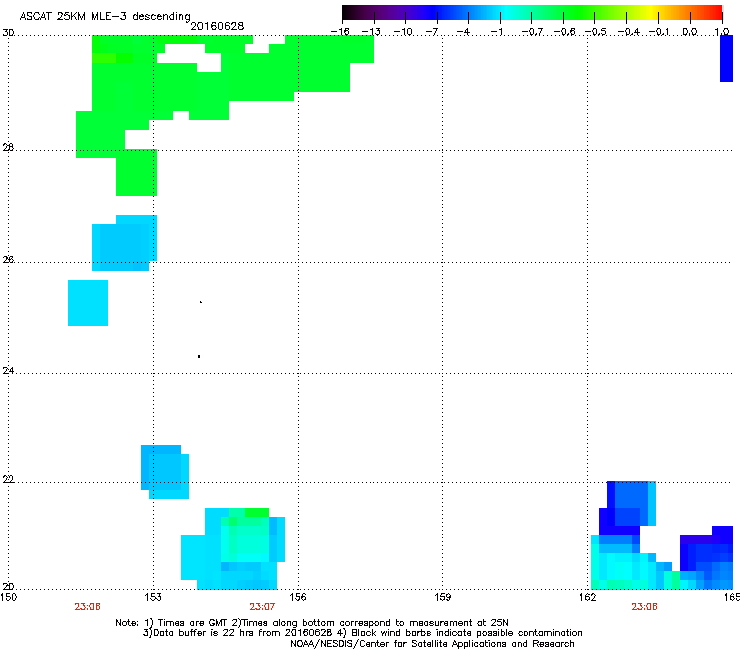The height and width of the screenshot is (650, 740).
Task: Pick the yellow section of the color bar
Action: point(651,12)
